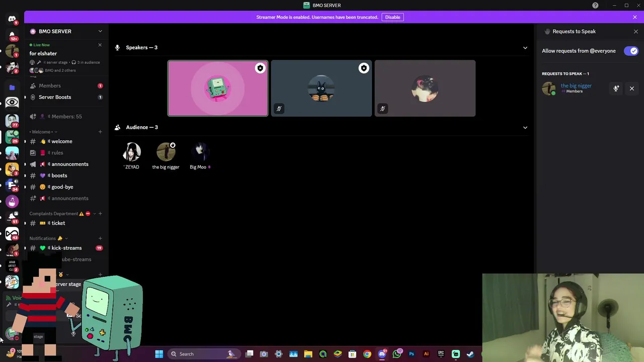Open the ticket channel
The width and height of the screenshot is (644, 362).
(x=66, y=223)
